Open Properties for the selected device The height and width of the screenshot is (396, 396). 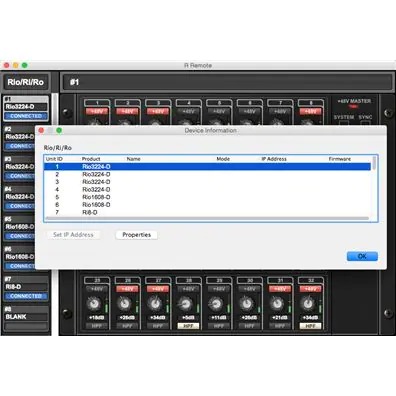(x=137, y=235)
